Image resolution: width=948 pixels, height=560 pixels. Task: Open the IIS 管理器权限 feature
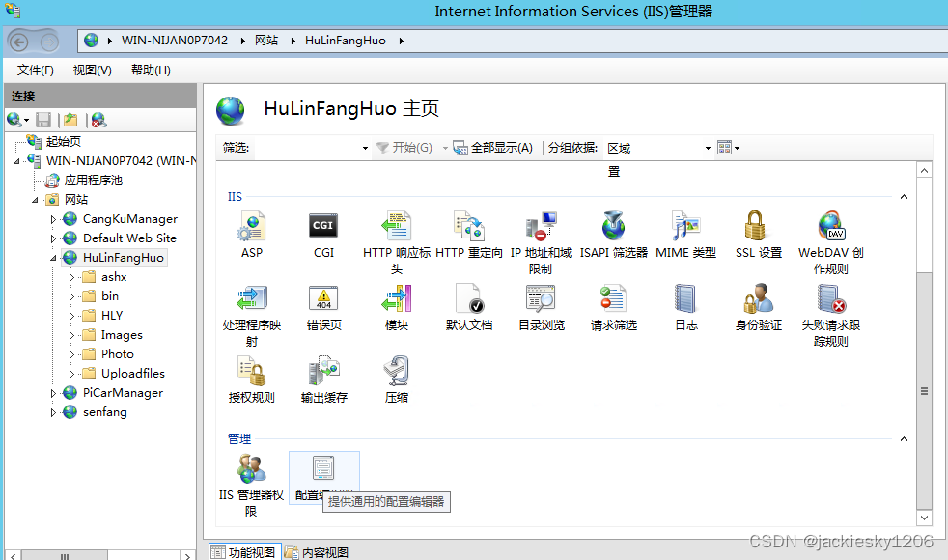[x=249, y=471]
